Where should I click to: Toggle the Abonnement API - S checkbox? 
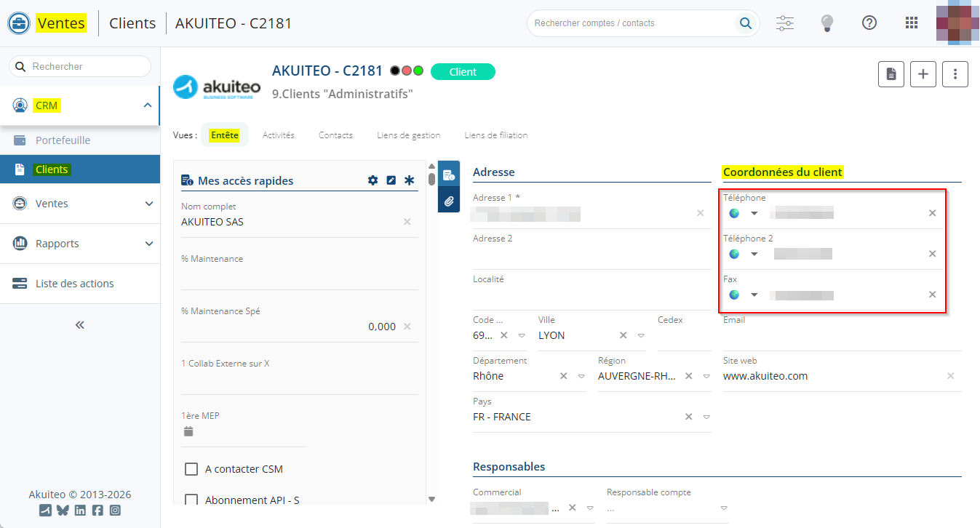(191, 500)
